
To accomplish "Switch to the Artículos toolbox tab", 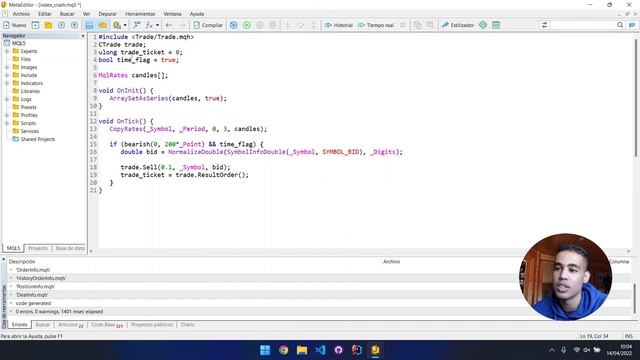I will pyautogui.click(x=70, y=325).
